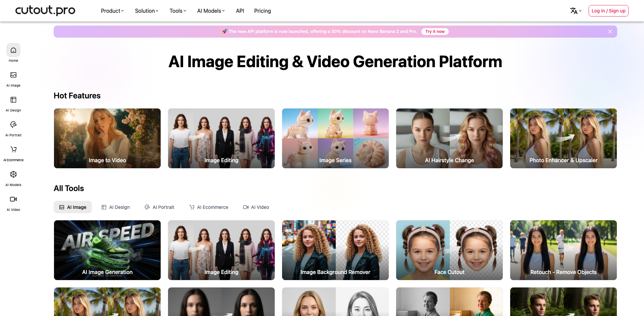644x316 pixels.
Task: Open the Home icon in sidebar
Action: point(13,50)
